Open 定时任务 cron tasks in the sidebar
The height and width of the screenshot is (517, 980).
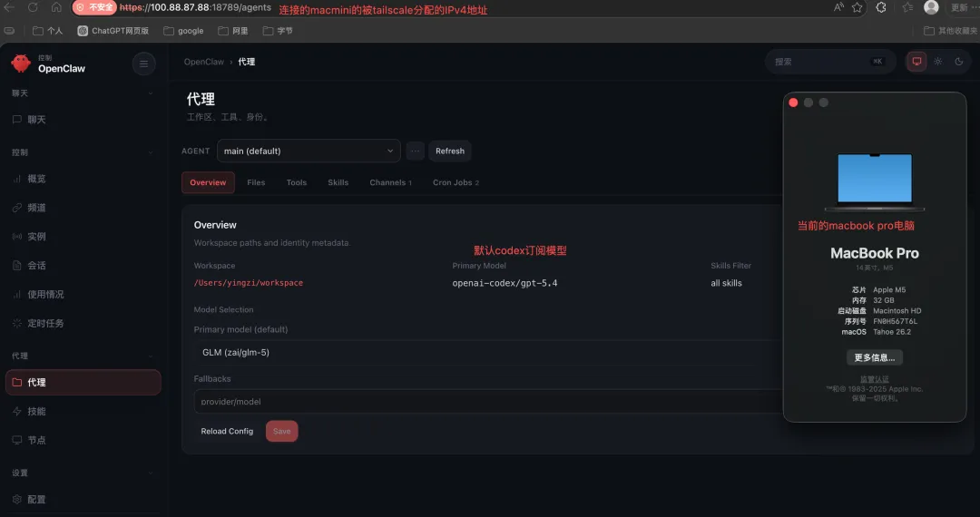pos(82,324)
